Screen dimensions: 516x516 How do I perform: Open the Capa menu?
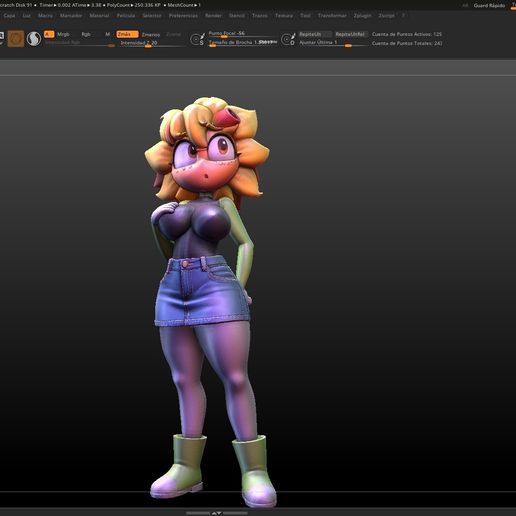9,15
